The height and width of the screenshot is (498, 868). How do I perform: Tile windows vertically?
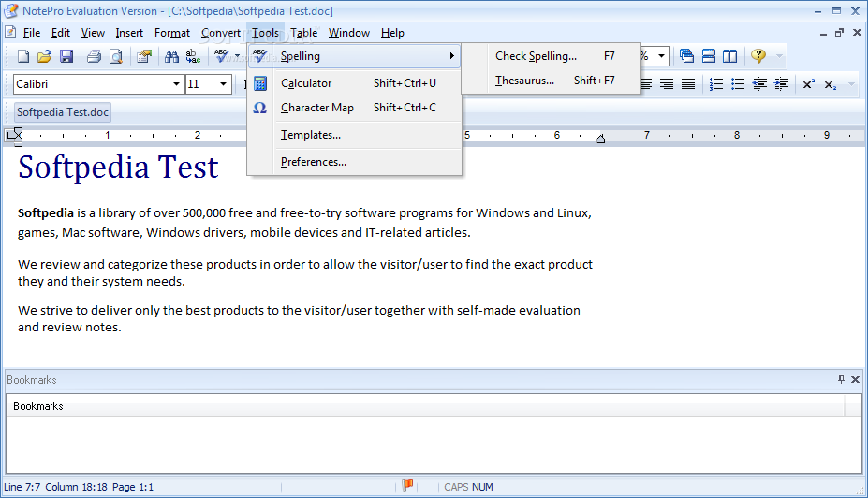pos(729,56)
